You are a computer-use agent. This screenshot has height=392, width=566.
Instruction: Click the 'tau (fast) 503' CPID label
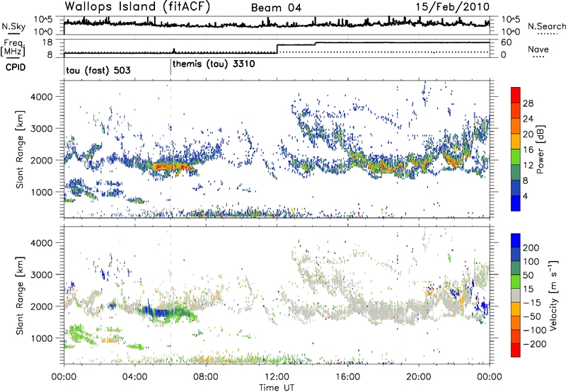(98, 70)
